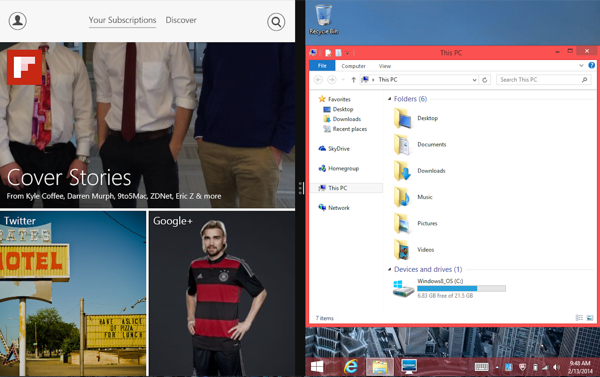The height and width of the screenshot is (377, 600).
Task: Open the Cover Stories tile
Action: (x=147, y=125)
